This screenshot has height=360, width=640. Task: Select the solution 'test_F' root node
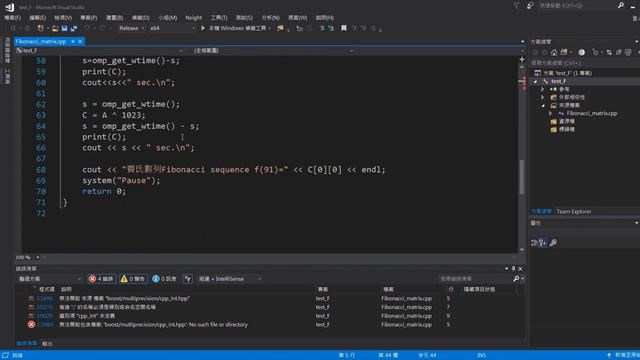[x=567, y=73]
